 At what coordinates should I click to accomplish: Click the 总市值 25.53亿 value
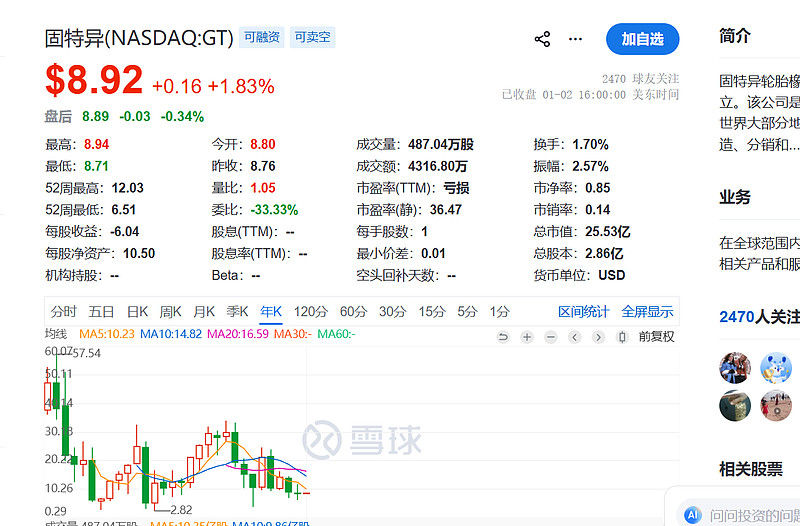[608, 232]
